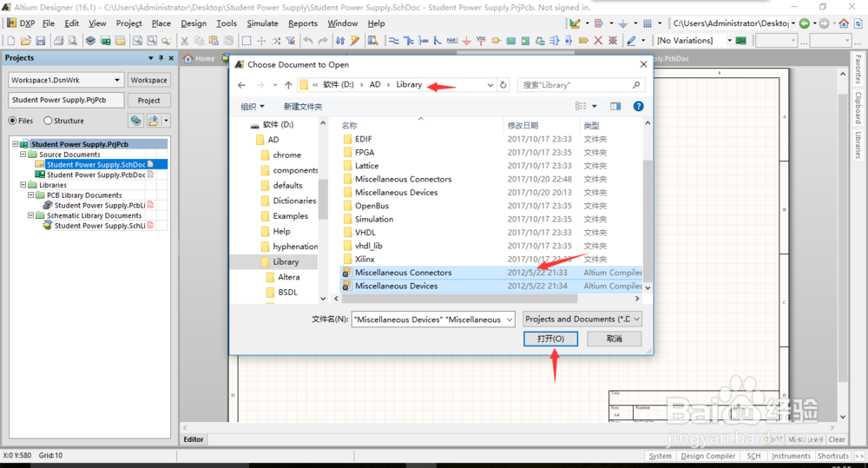
Task: Select the Files radio button
Action: tap(12, 121)
